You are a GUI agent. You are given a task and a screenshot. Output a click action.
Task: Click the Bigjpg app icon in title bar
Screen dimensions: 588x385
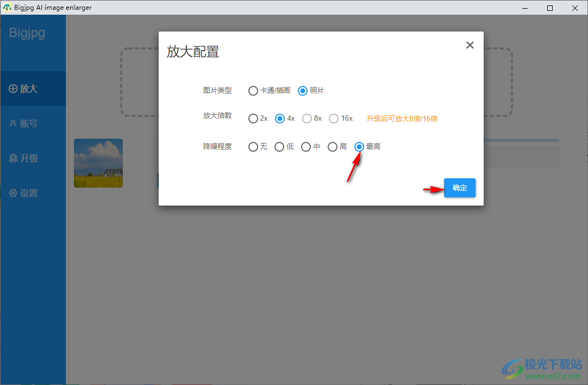pos(7,8)
